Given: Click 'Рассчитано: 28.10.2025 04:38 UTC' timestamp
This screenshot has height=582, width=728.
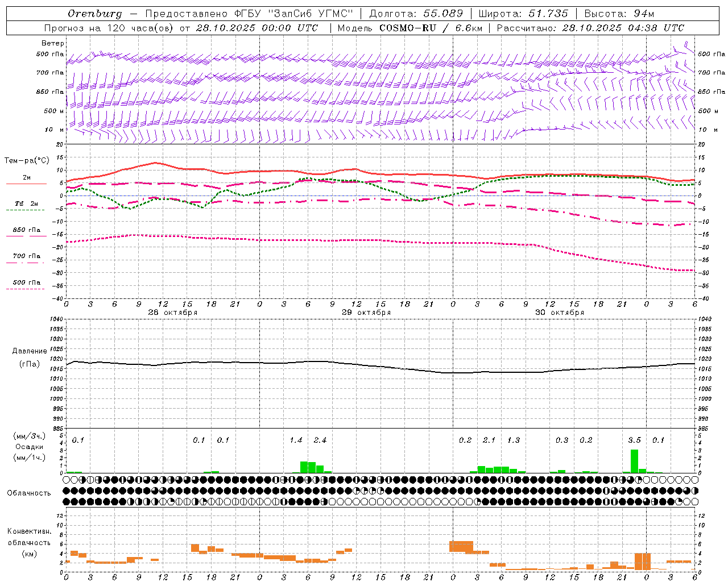Looking at the screenshot, I should click(x=590, y=28).
